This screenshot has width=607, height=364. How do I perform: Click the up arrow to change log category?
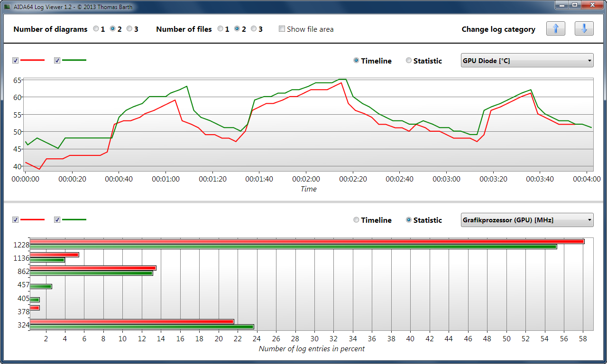(x=556, y=28)
